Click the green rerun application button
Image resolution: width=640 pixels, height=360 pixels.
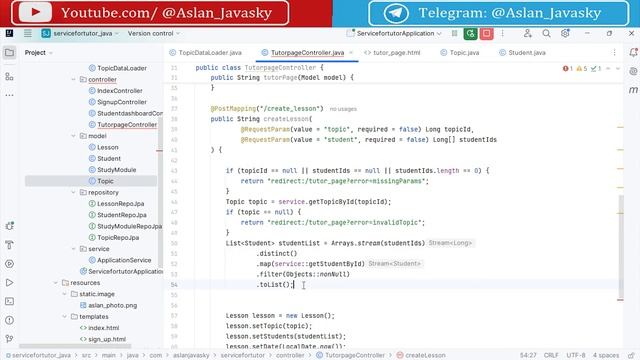[x=470, y=33]
